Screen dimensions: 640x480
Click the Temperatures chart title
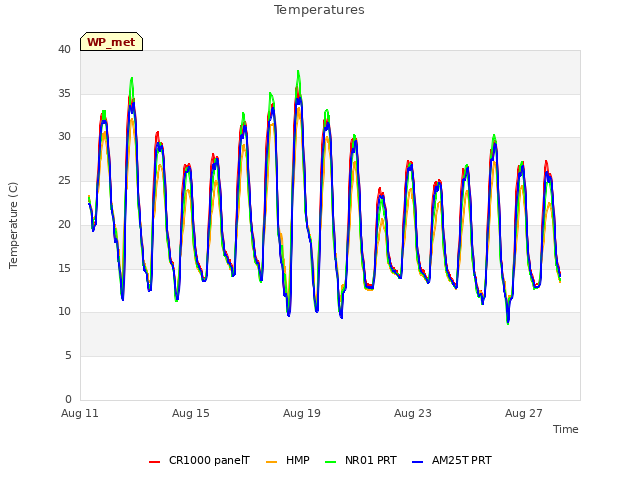[x=319, y=10]
